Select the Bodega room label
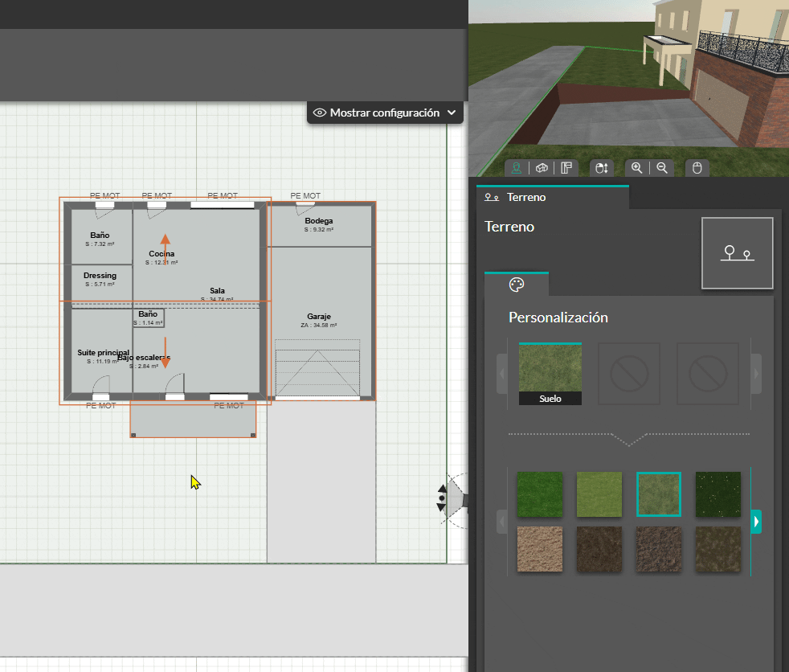Viewport: 789px width, 672px height. [x=318, y=221]
